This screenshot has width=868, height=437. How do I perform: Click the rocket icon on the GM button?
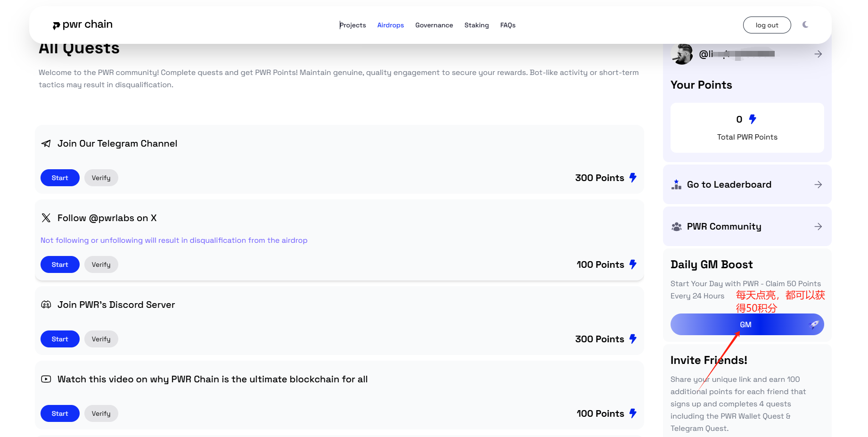[x=814, y=324]
